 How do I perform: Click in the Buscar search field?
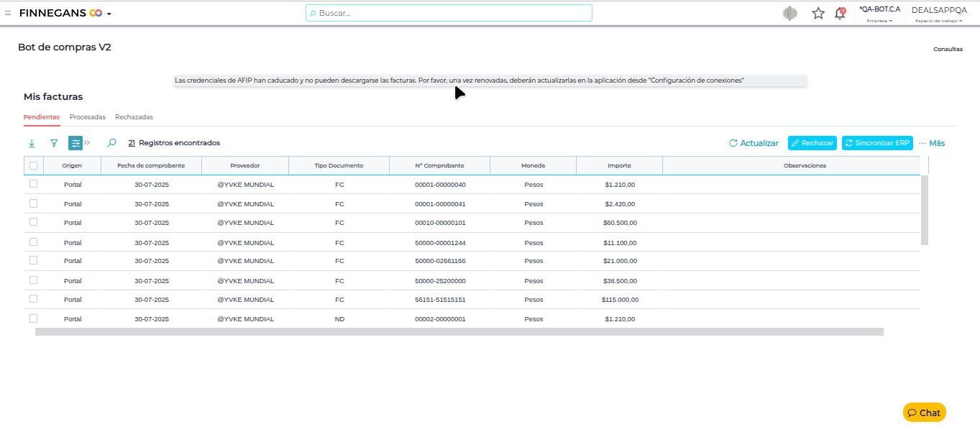[x=449, y=13]
